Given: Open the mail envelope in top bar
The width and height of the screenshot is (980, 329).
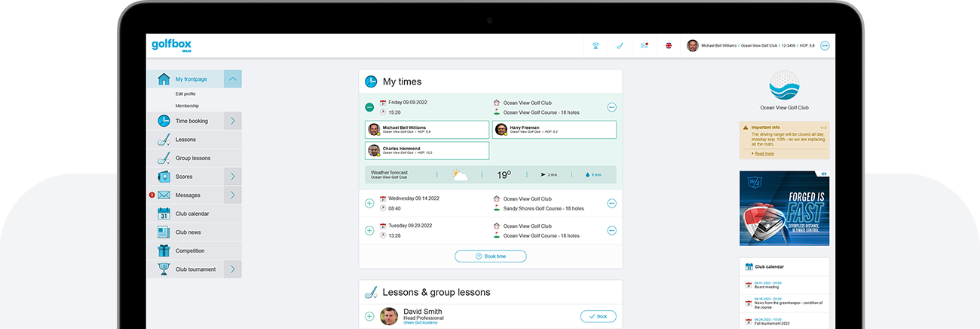Looking at the screenshot, I should click(x=645, y=45).
